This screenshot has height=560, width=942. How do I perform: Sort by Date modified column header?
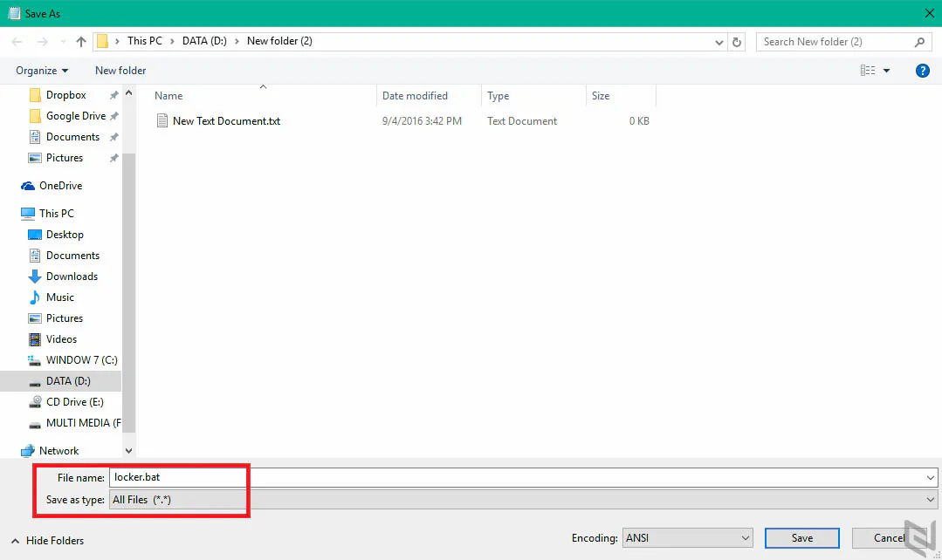point(416,96)
